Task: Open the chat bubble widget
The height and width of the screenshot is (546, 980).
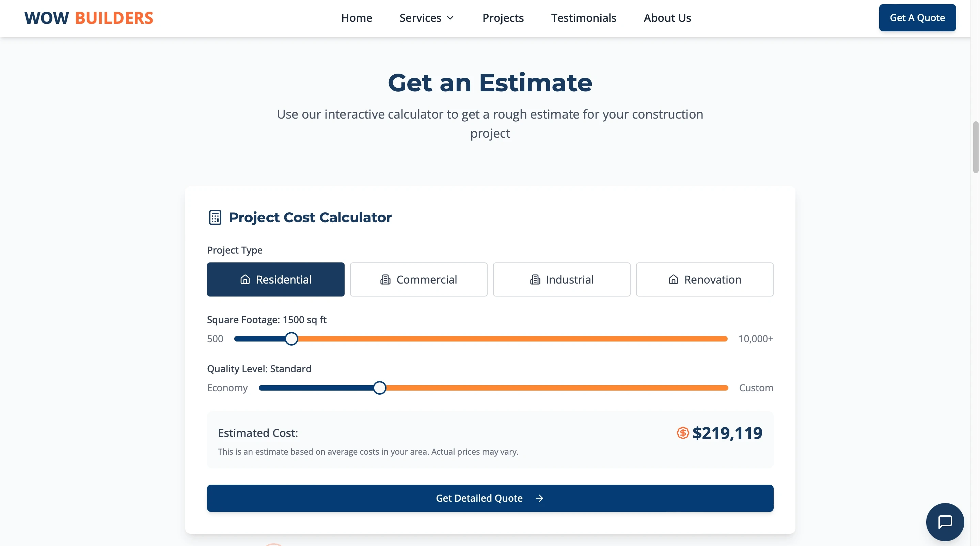Action: click(x=945, y=522)
